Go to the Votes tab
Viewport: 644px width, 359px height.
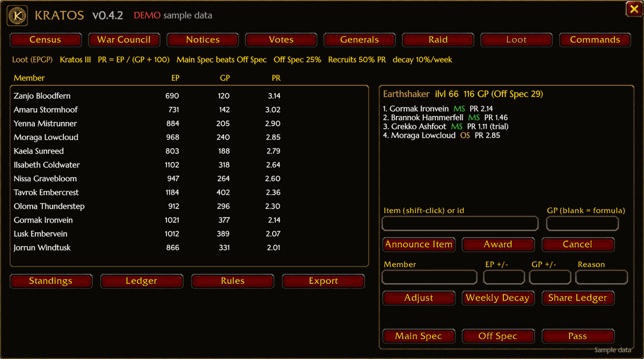(x=281, y=40)
